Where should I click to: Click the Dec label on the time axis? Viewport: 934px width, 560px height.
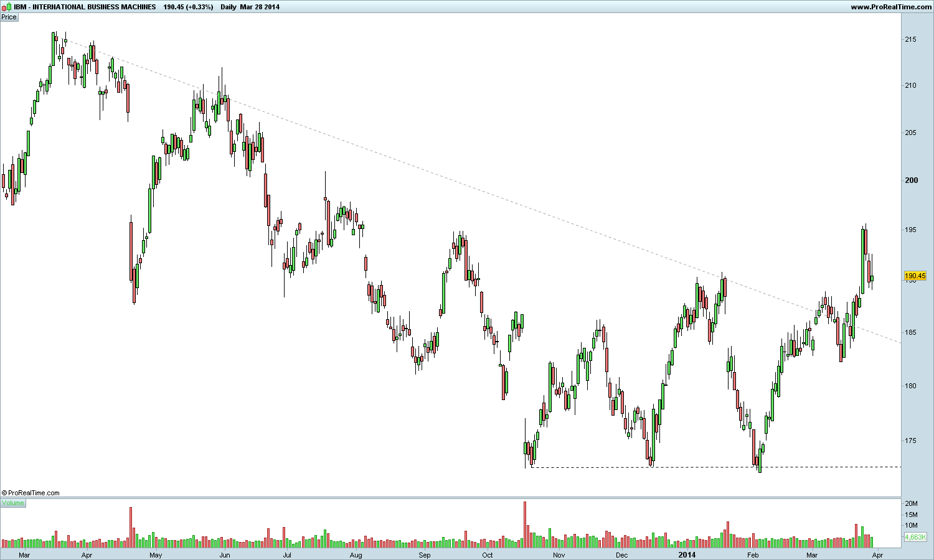621,554
